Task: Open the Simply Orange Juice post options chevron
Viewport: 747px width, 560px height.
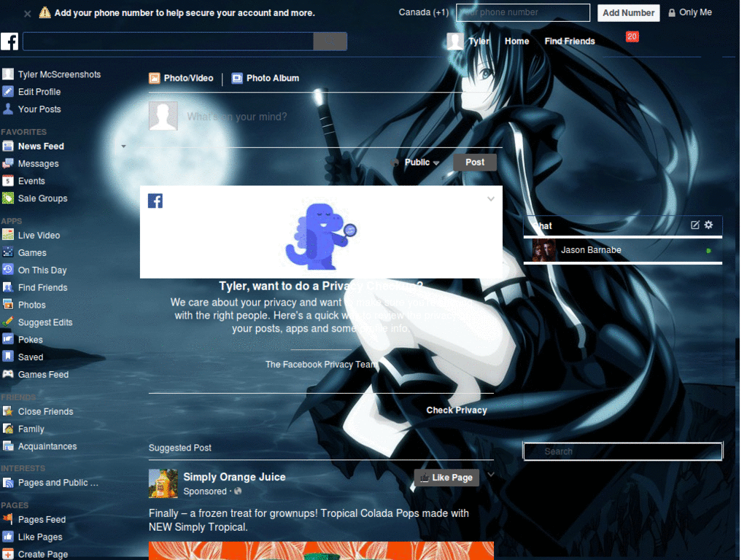Action: [491, 475]
